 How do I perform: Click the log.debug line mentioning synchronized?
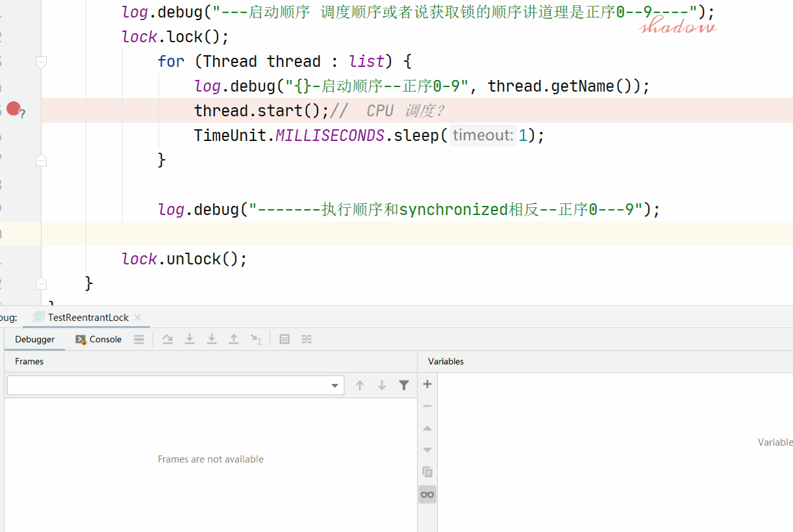pos(409,210)
